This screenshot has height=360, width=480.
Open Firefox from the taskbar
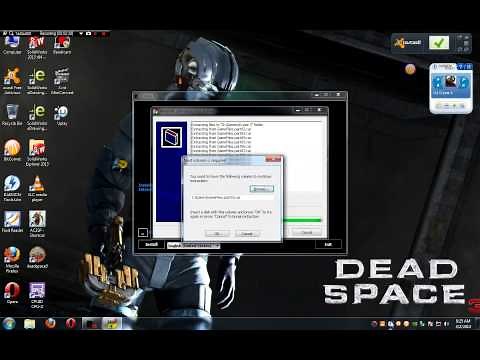tap(50, 323)
